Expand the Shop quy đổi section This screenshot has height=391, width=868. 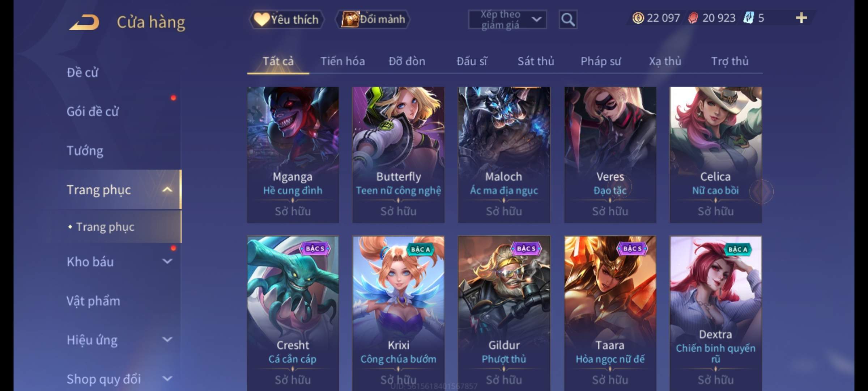point(167,379)
